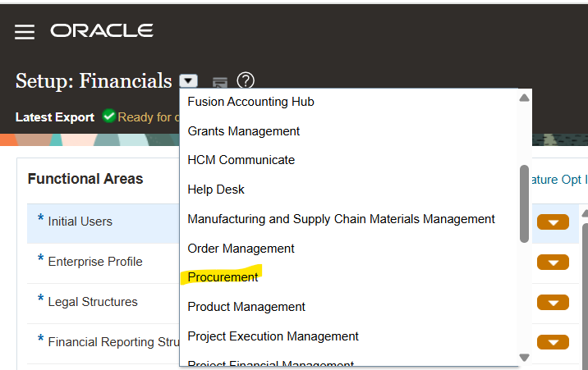Open the hamburger navigation menu
Screen dimensions: 588x370
[x=25, y=32]
